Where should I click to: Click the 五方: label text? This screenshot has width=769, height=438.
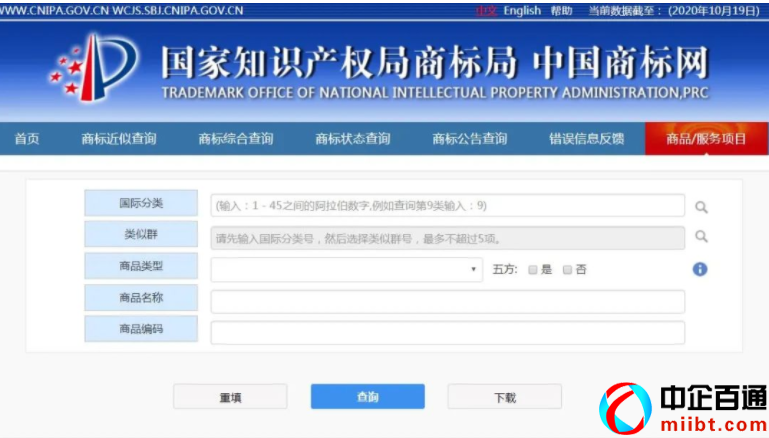click(505, 270)
